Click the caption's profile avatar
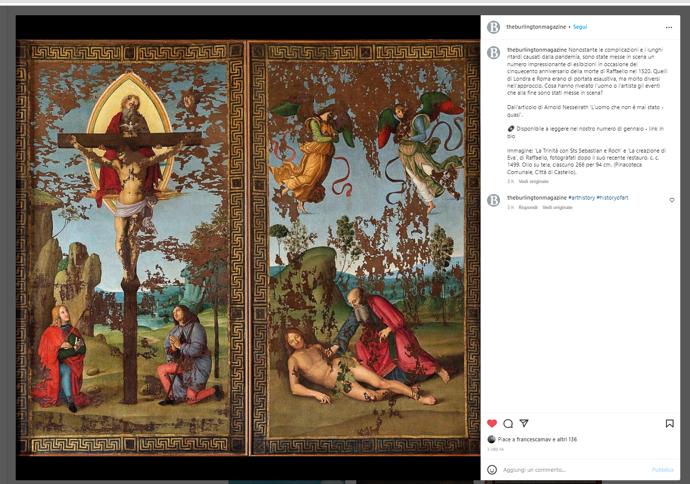This screenshot has width=690, height=484. click(x=493, y=52)
